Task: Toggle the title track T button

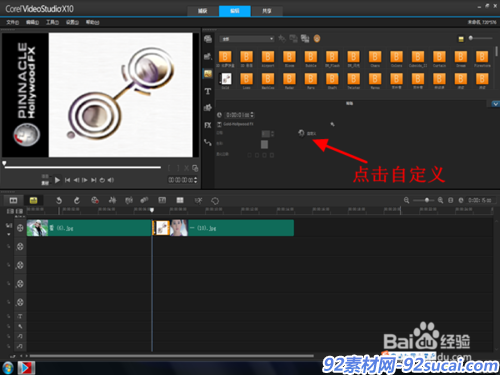Action: point(20,316)
